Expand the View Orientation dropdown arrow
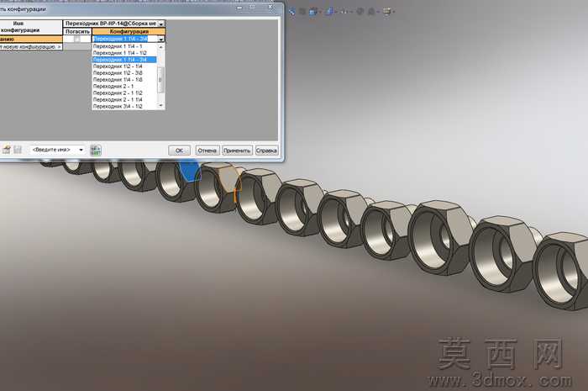Image resolution: width=588 pixels, height=391 pixels. [319, 12]
